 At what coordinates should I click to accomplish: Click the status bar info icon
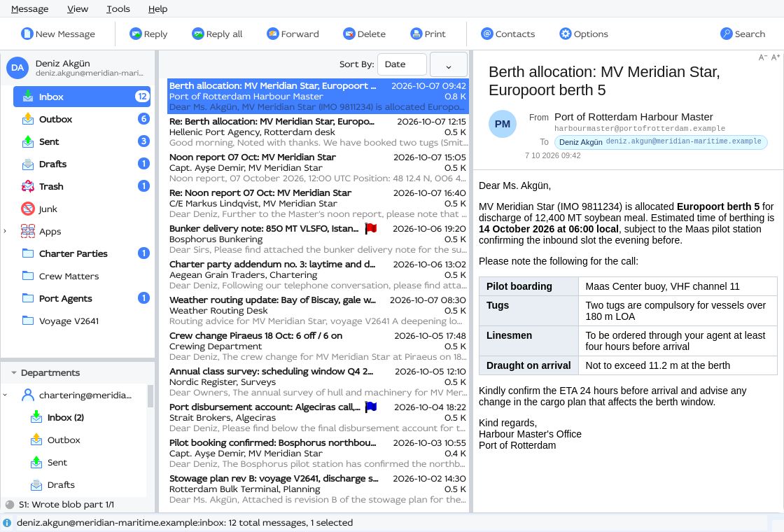coord(7,522)
